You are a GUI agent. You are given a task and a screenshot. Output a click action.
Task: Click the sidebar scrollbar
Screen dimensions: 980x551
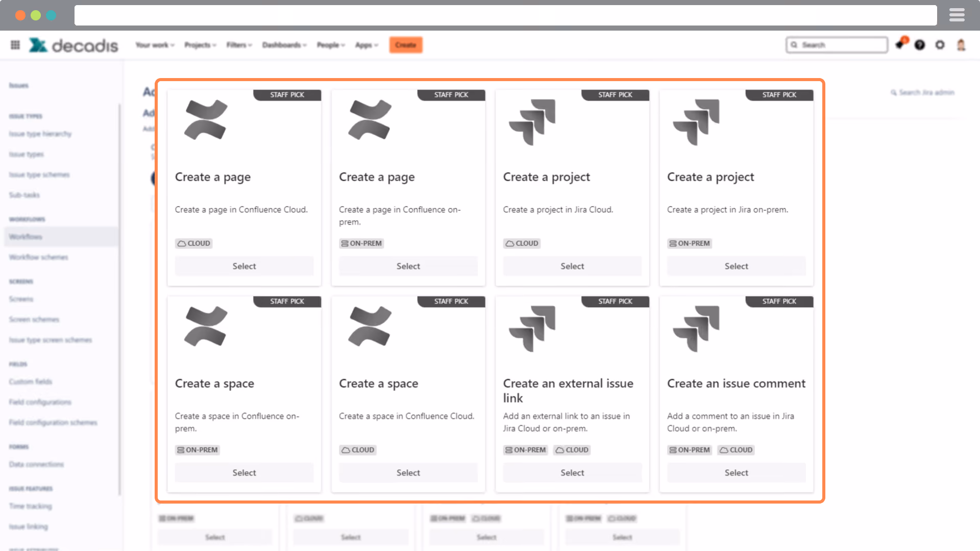click(119, 299)
